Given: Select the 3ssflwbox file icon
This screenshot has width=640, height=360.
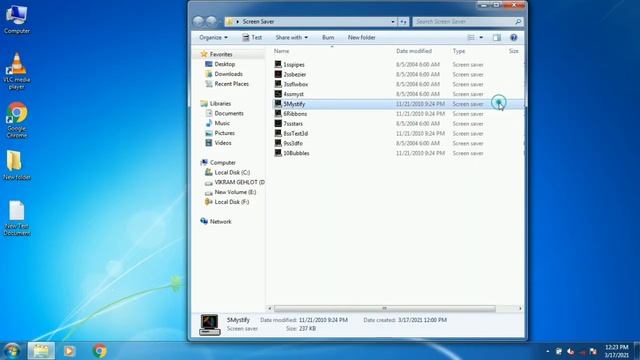Looking at the screenshot, I should (278, 84).
